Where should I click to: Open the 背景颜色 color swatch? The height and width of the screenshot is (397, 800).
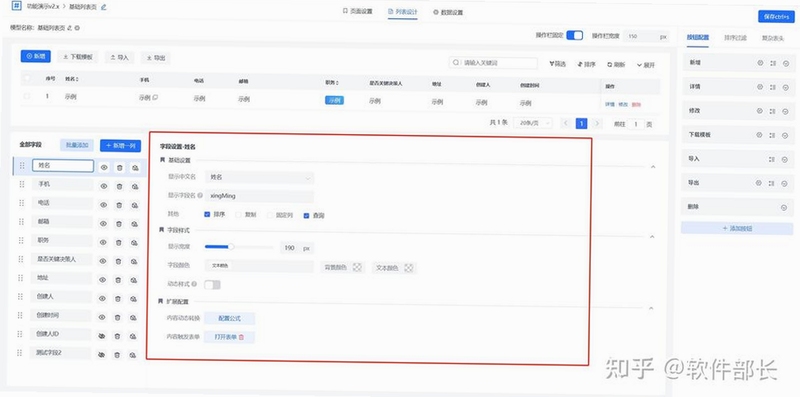[x=358, y=267]
